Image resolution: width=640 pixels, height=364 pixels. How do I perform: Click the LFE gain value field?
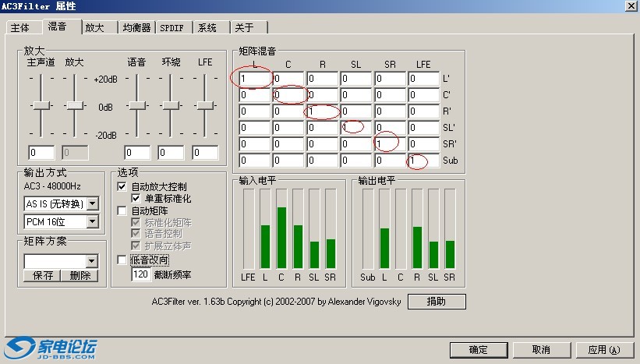(205, 153)
